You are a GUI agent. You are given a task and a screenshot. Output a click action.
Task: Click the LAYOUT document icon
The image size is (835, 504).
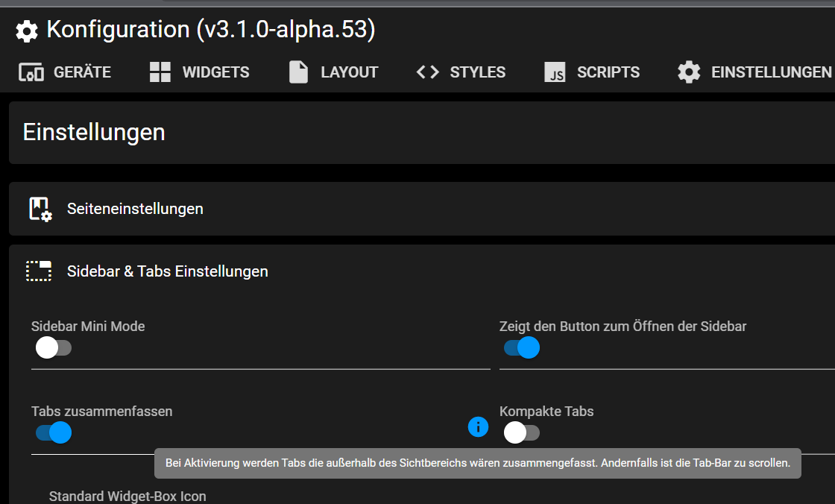click(x=297, y=72)
